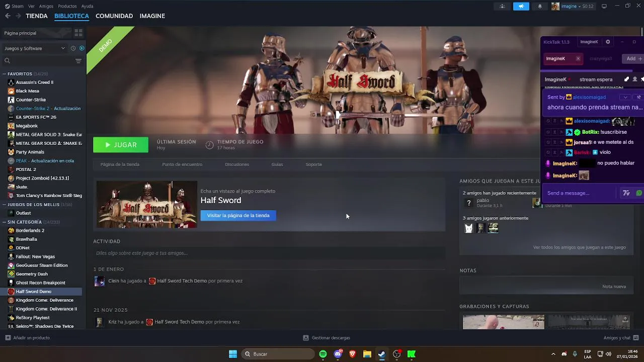
Task: Open OBS Studio from the taskbar
Action: [397, 354]
